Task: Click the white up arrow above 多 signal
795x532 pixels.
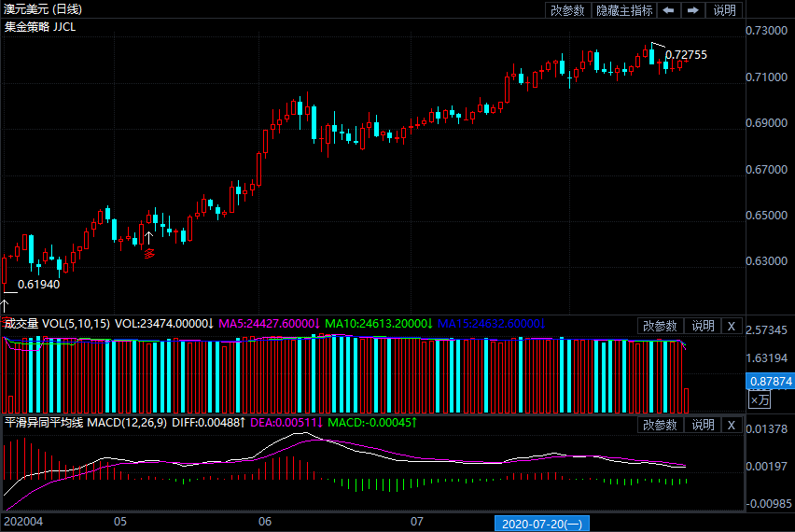Action: pos(148,237)
